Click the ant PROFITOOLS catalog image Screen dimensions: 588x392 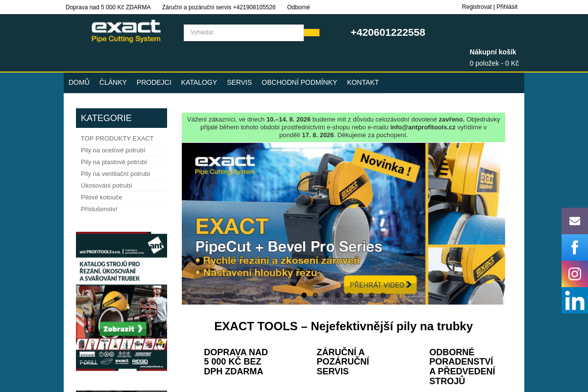[122, 301]
